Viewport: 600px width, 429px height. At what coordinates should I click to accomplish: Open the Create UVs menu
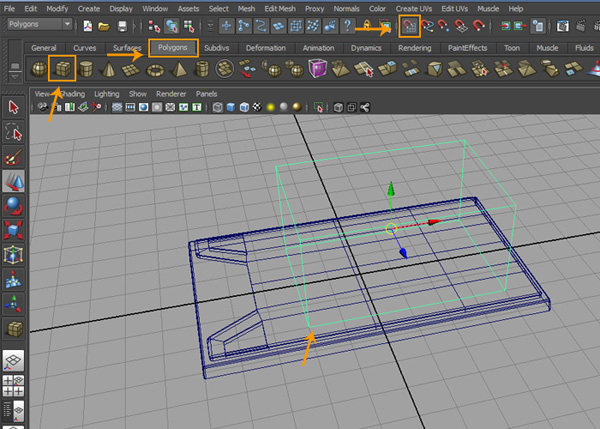413,7
